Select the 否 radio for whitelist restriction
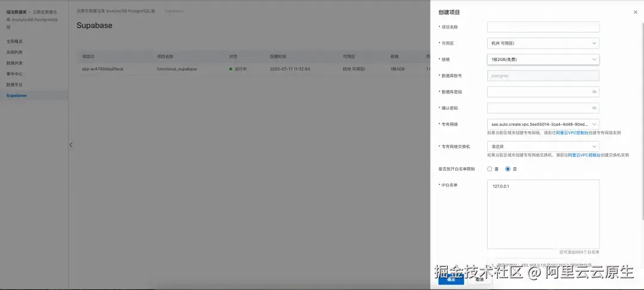Viewport: 644px width, 290px height. 507,169
